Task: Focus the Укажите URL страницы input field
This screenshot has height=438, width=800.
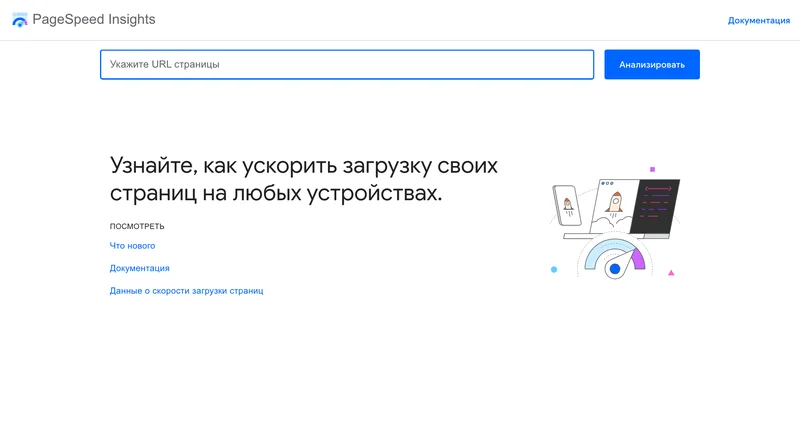Action: click(x=347, y=64)
